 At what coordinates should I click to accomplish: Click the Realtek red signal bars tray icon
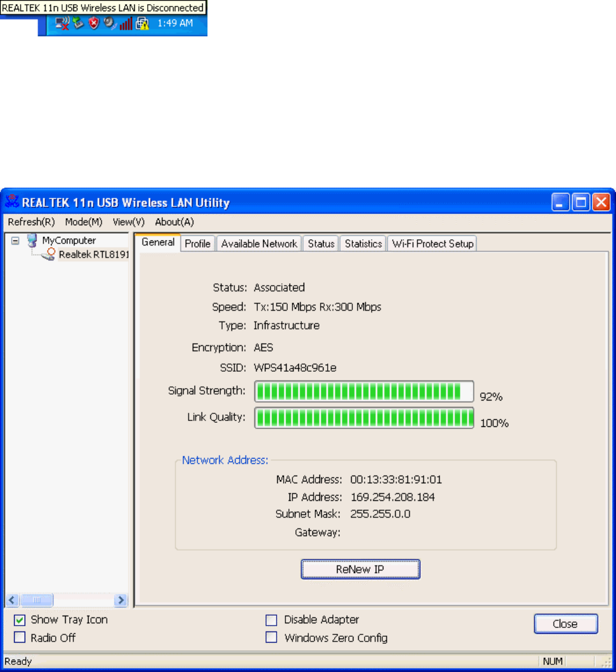pyautogui.click(x=126, y=23)
